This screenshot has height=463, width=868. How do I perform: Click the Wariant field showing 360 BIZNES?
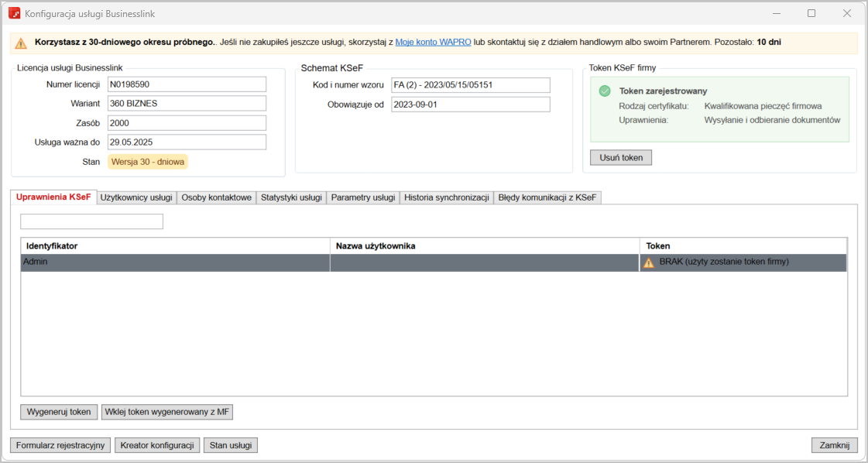tap(187, 104)
